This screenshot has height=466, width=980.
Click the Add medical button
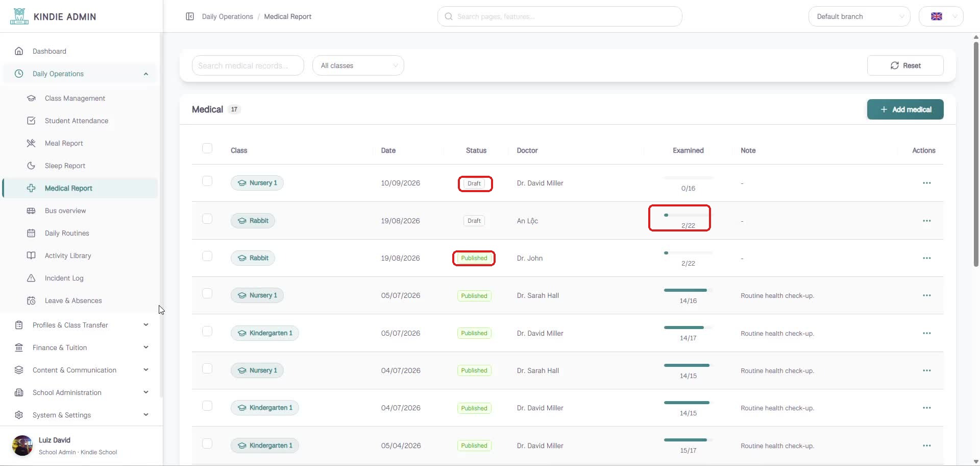click(905, 109)
